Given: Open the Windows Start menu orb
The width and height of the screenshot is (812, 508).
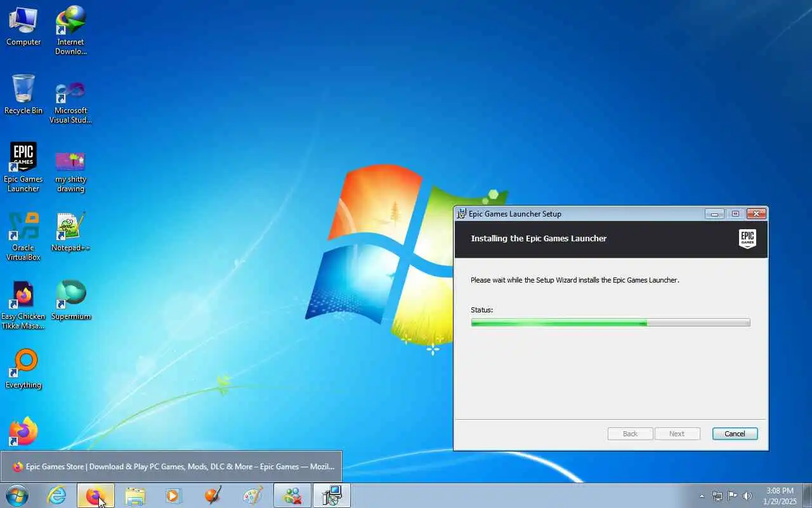Looking at the screenshot, I should tap(16, 496).
